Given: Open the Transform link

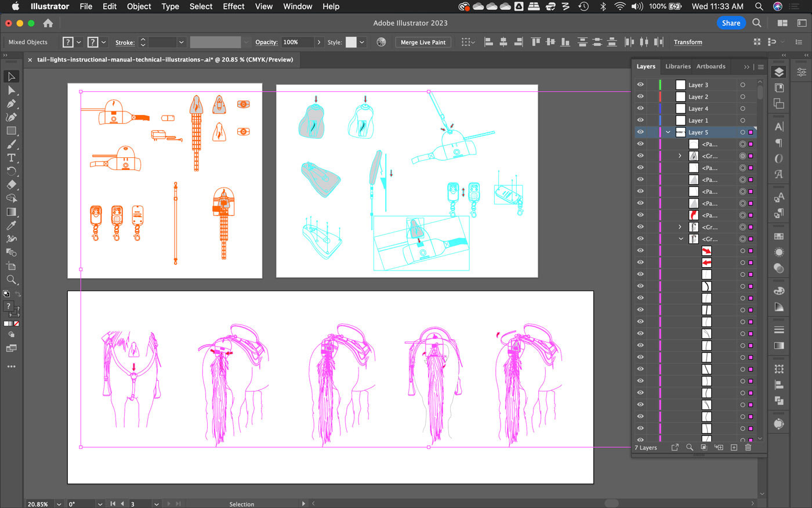Looking at the screenshot, I should 688,42.
